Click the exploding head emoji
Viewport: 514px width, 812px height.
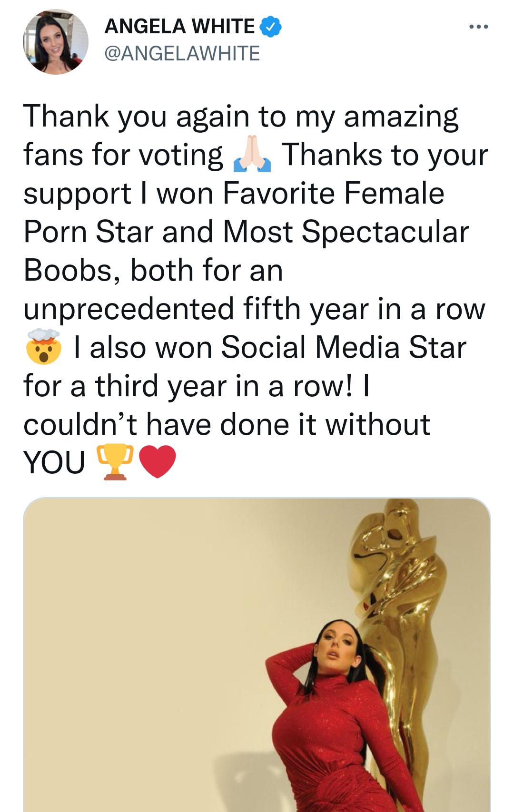click(x=43, y=347)
